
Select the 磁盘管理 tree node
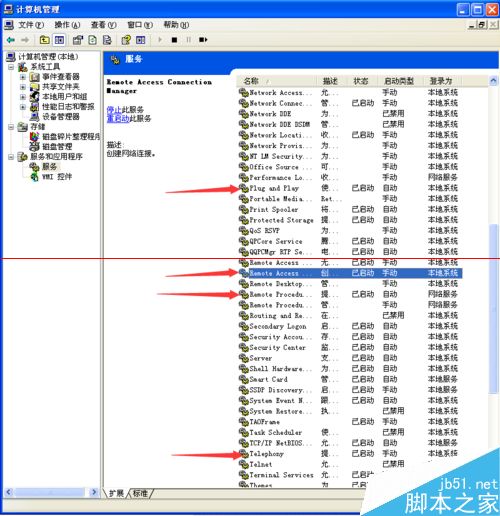click(x=57, y=147)
